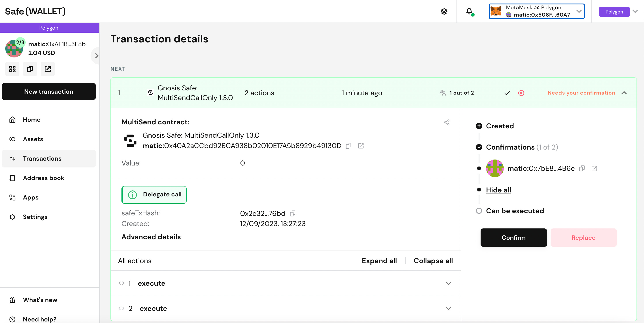
Task: Click the Settings gear icon
Action: pyautogui.click(x=12, y=217)
